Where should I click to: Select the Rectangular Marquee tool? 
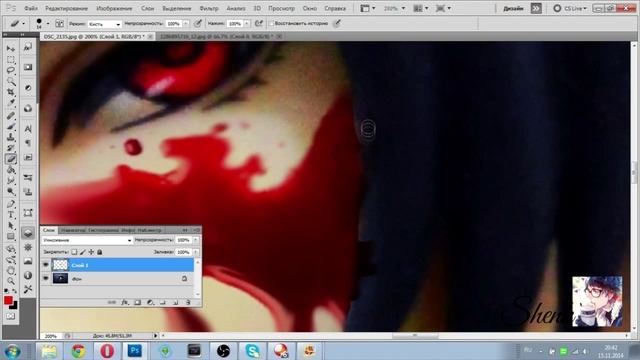(x=11, y=60)
